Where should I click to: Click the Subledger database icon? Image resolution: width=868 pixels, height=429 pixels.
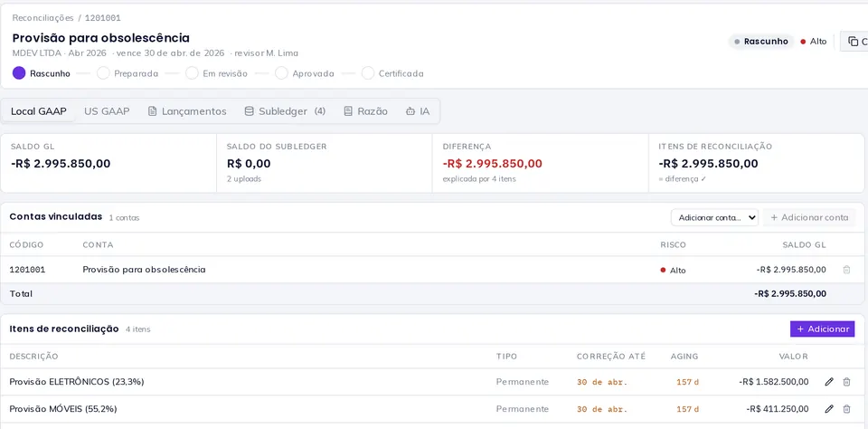250,111
